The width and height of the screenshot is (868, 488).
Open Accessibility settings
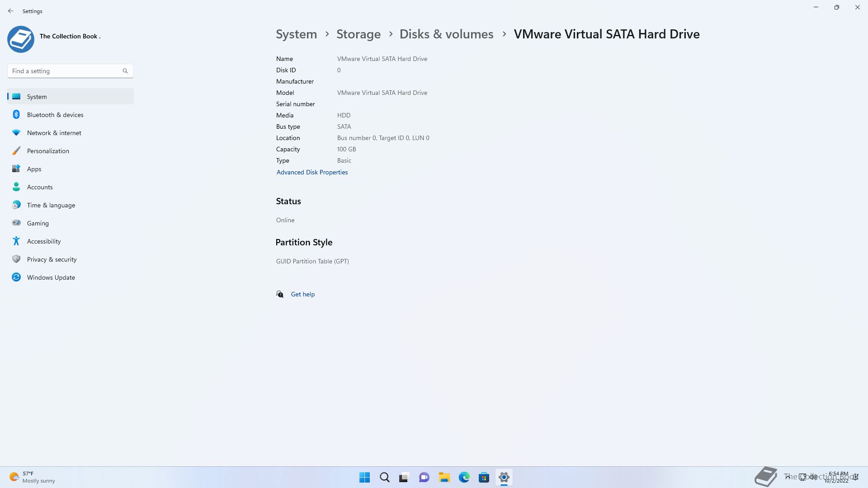click(44, 241)
